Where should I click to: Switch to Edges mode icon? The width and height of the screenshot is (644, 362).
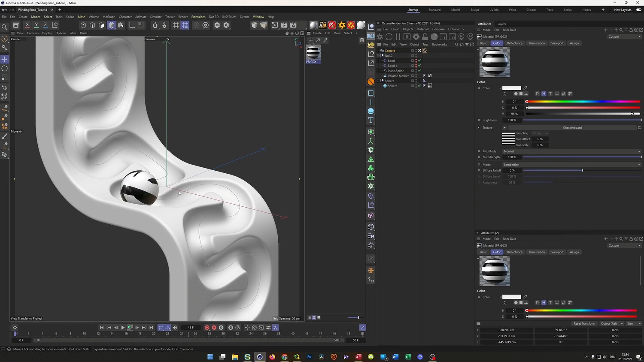pyautogui.click(x=92, y=25)
